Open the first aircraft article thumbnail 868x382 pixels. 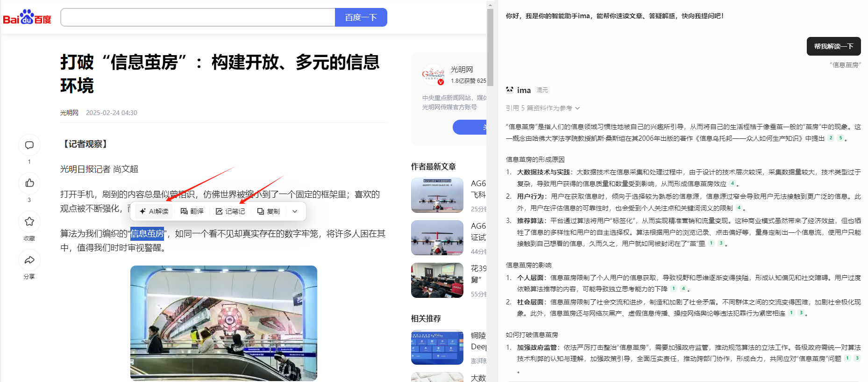(437, 195)
